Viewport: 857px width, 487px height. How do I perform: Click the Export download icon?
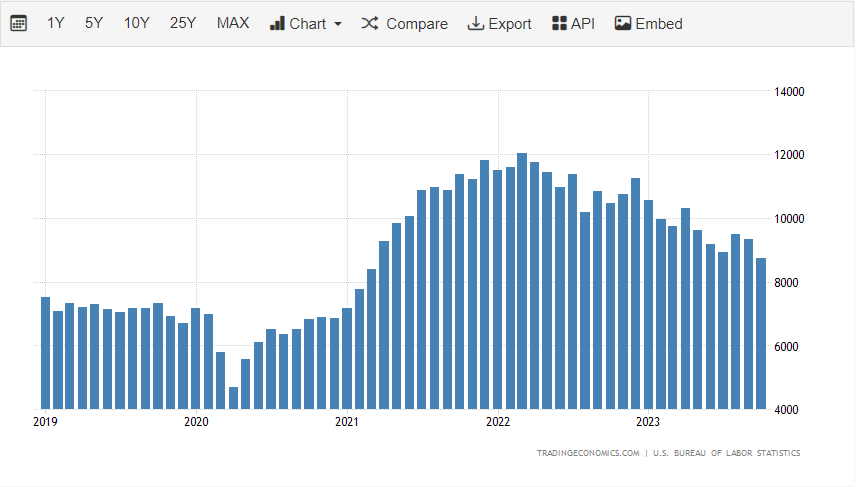[x=475, y=23]
